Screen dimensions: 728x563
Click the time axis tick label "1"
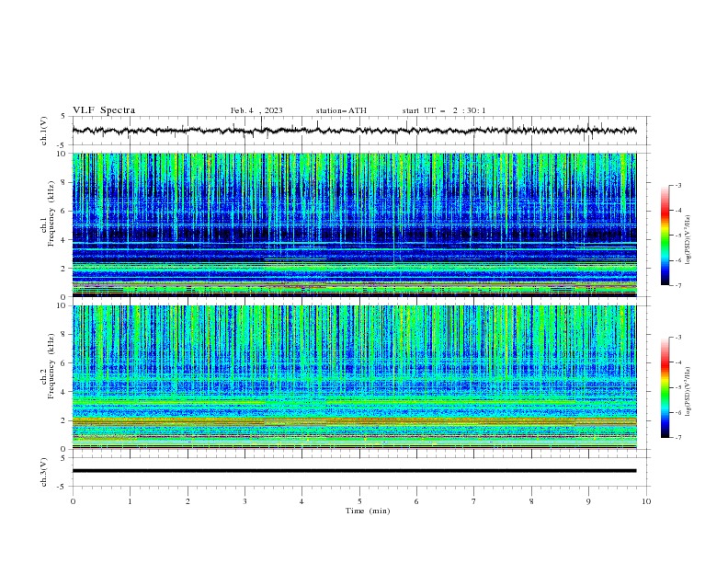click(130, 501)
